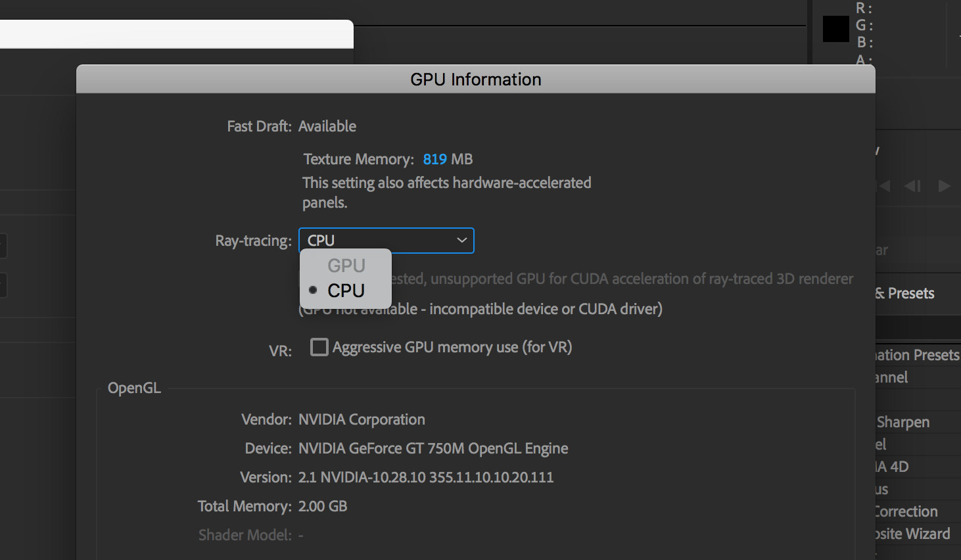Click the NVIDIA Corporation vendor text
961x560 pixels.
(x=362, y=419)
